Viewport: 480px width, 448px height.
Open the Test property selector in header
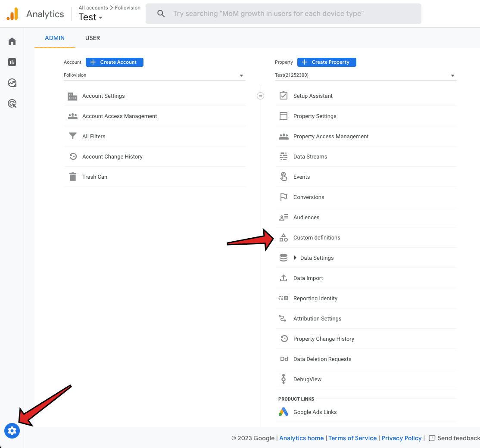(x=90, y=17)
